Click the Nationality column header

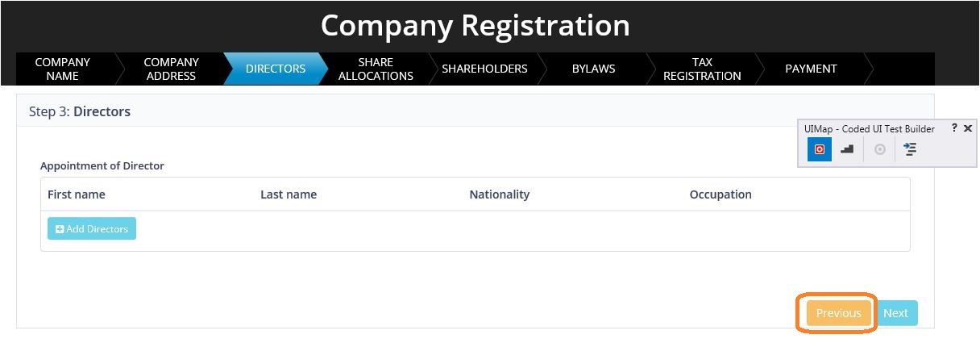(x=500, y=195)
